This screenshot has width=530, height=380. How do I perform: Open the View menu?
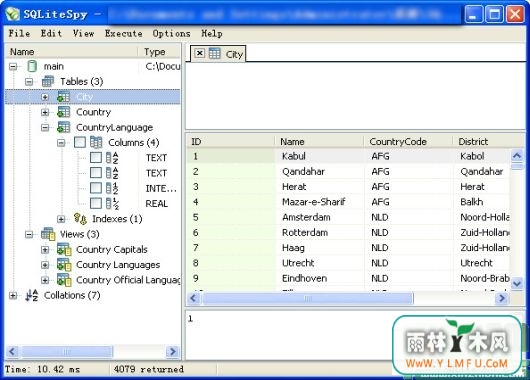tap(83, 33)
